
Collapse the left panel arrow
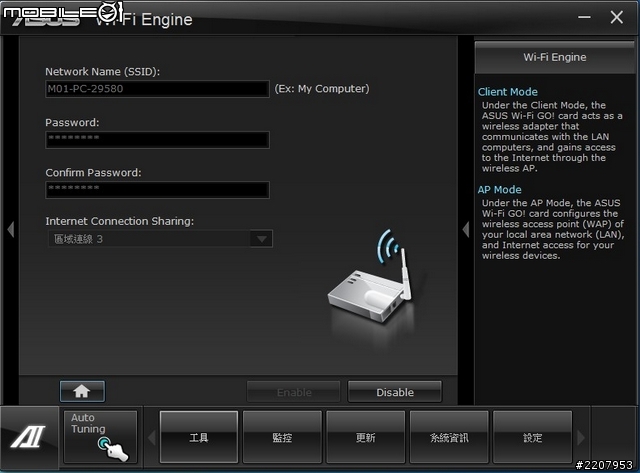11,229
